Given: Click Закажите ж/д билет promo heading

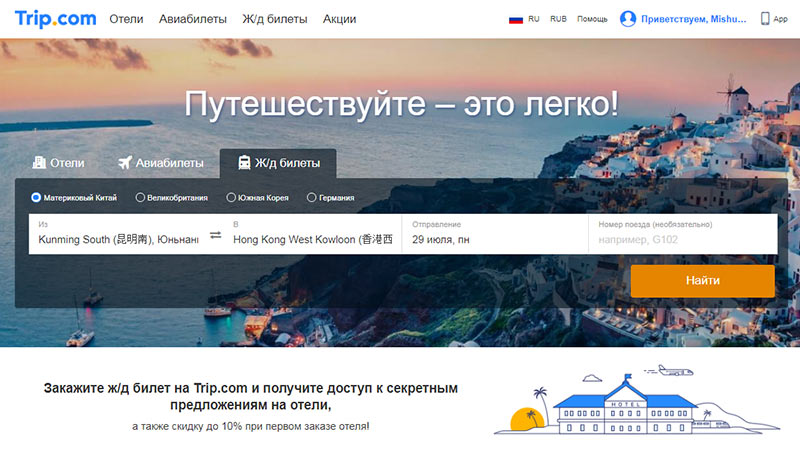Looking at the screenshot, I should tap(251, 396).
